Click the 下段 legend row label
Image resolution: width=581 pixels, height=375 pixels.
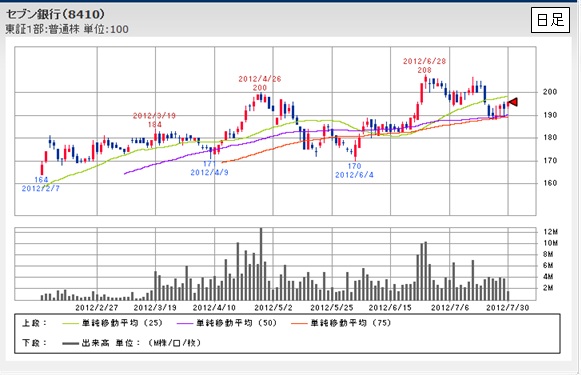(x=34, y=343)
